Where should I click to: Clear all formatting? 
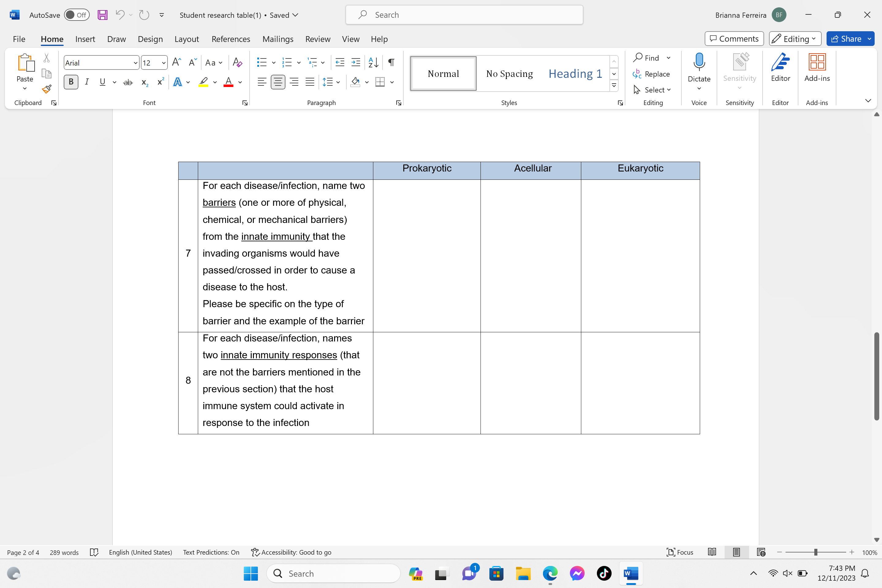[x=237, y=62]
